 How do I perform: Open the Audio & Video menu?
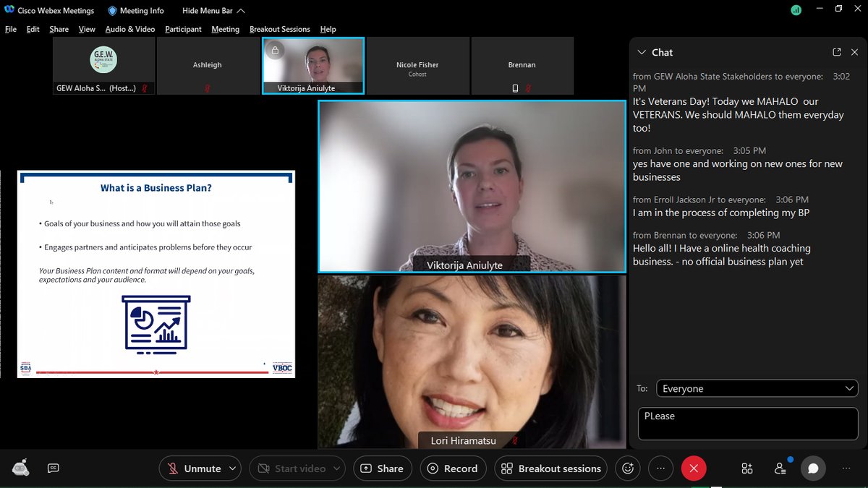pos(130,30)
